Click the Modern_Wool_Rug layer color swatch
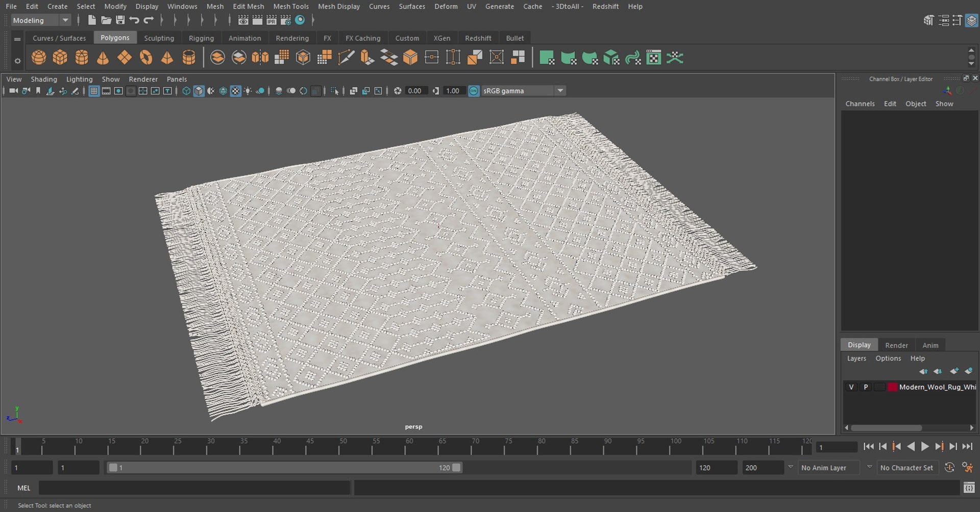Viewport: 980px width, 512px height. tap(892, 387)
